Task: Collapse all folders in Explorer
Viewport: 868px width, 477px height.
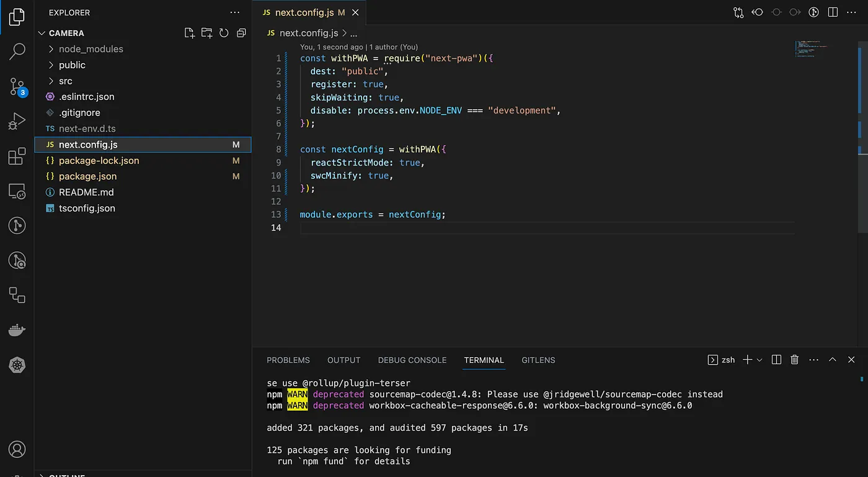Action: pos(241,33)
